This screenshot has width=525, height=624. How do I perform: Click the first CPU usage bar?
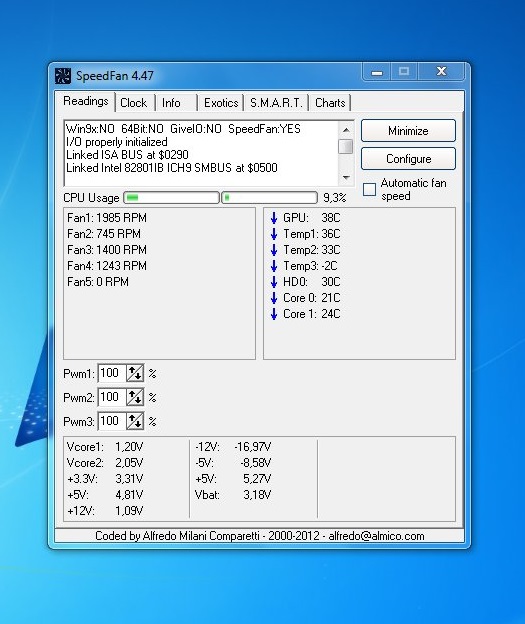[x=172, y=197]
